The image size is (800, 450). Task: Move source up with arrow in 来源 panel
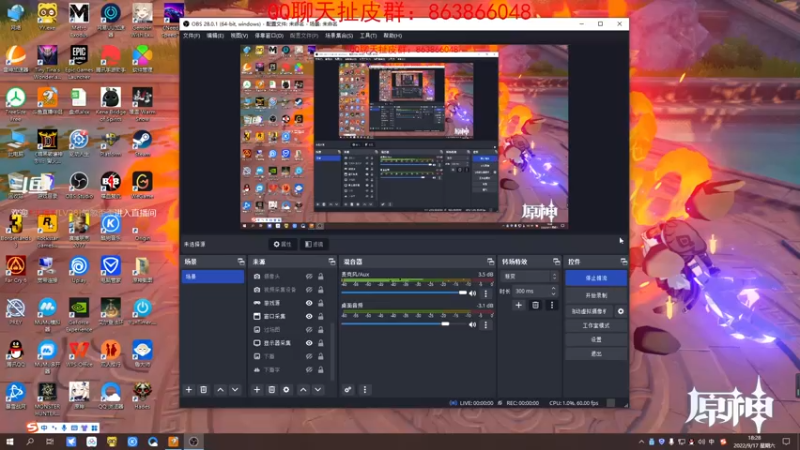pyautogui.click(x=303, y=390)
